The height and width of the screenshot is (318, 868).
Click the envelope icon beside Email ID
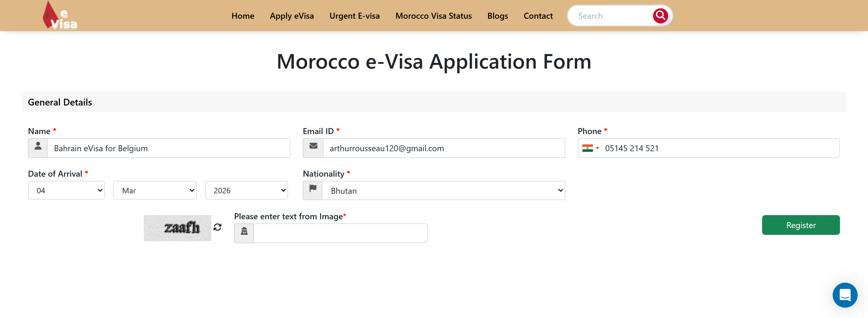313,148
